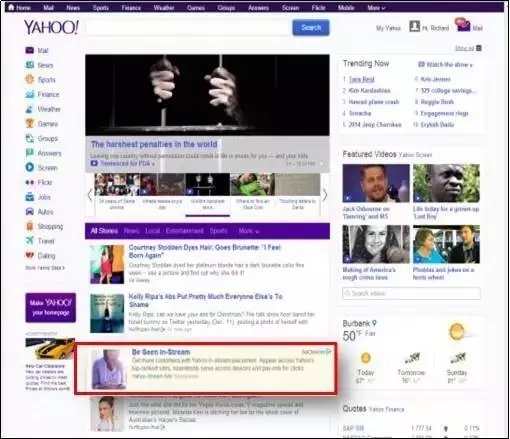This screenshot has width=510, height=439.
Task: Click the Courtney Stodden story thumbnail
Action: coord(107,264)
